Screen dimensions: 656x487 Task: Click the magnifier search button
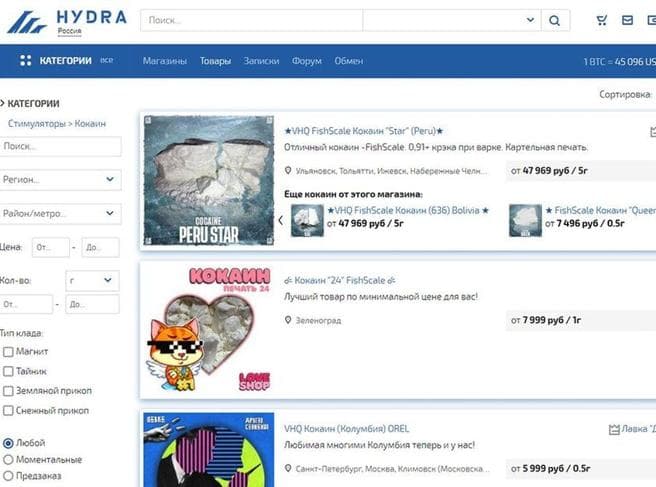coord(555,20)
